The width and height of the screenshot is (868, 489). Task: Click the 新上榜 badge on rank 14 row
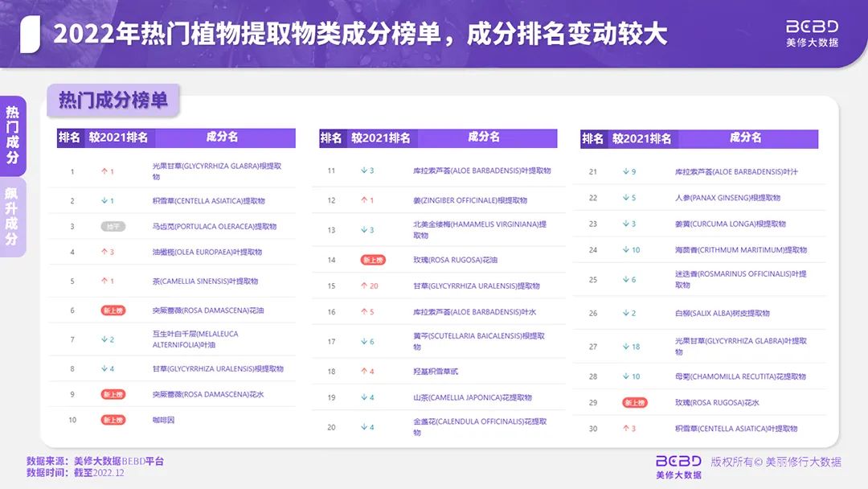tap(373, 260)
